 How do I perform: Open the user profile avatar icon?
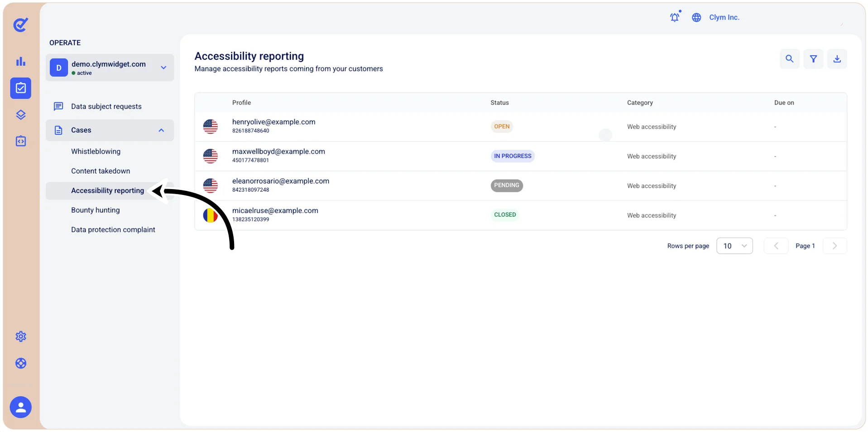[x=21, y=407]
